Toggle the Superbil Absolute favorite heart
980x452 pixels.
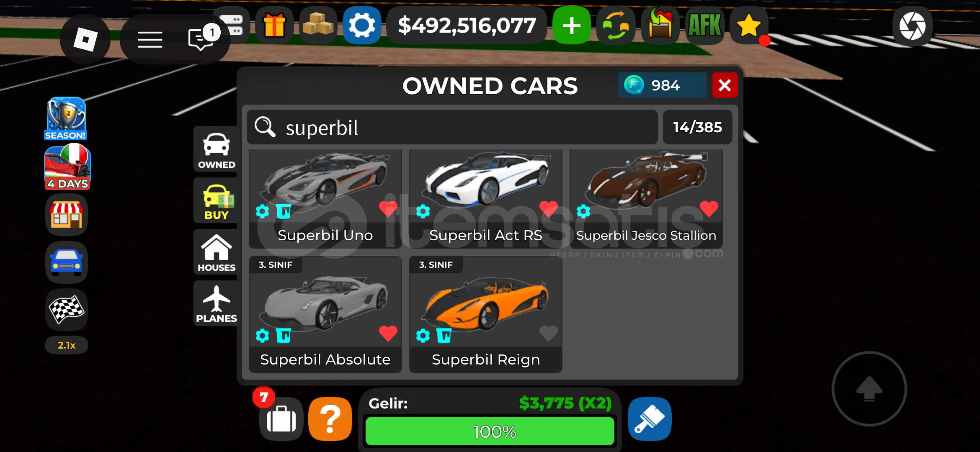coord(388,333)
